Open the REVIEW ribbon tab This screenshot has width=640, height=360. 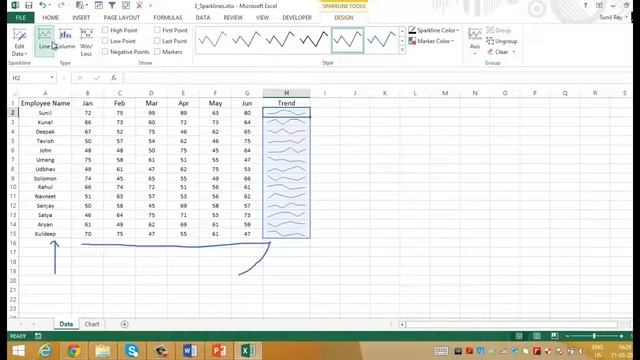(x=233, y=18)
